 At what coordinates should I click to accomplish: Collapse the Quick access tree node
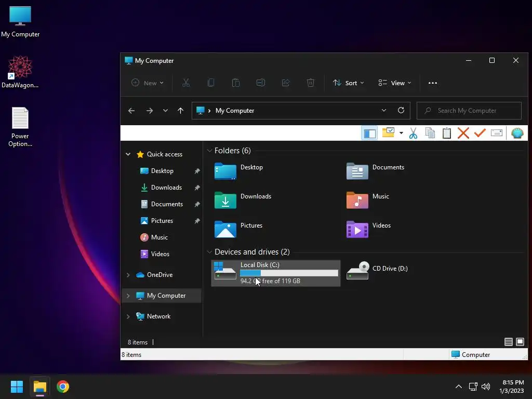click(128, 154)
